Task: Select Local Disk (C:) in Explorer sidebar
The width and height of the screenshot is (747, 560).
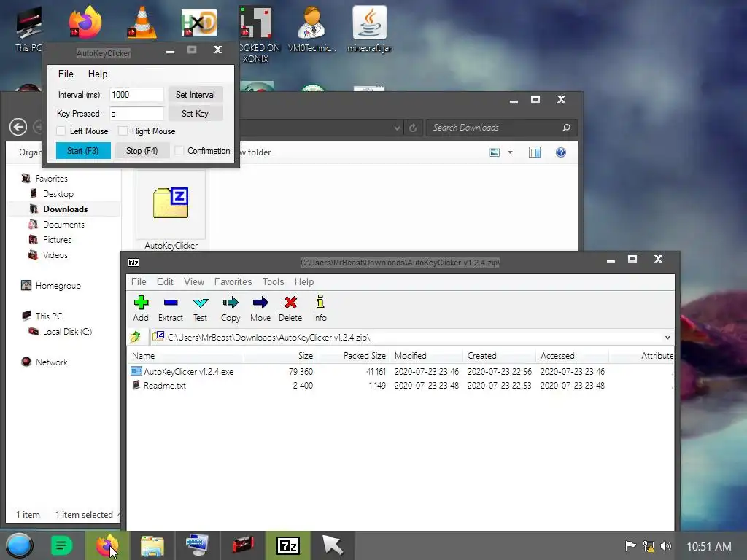Action: [66, 332]
